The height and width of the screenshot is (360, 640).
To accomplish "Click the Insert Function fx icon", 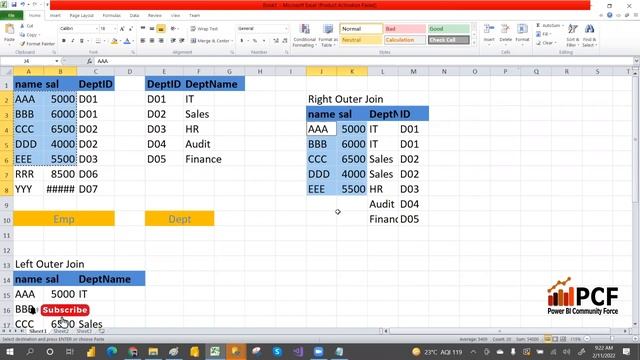I will click(x=89, y=61).
